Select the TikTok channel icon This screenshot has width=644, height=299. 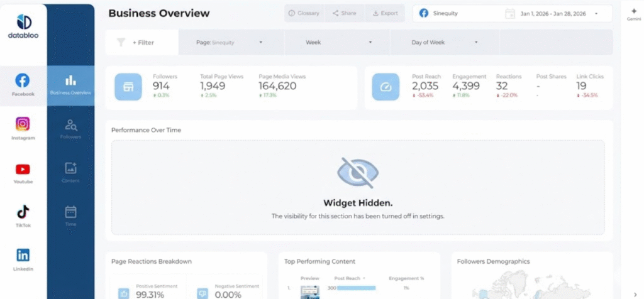[x=23, y=215]
